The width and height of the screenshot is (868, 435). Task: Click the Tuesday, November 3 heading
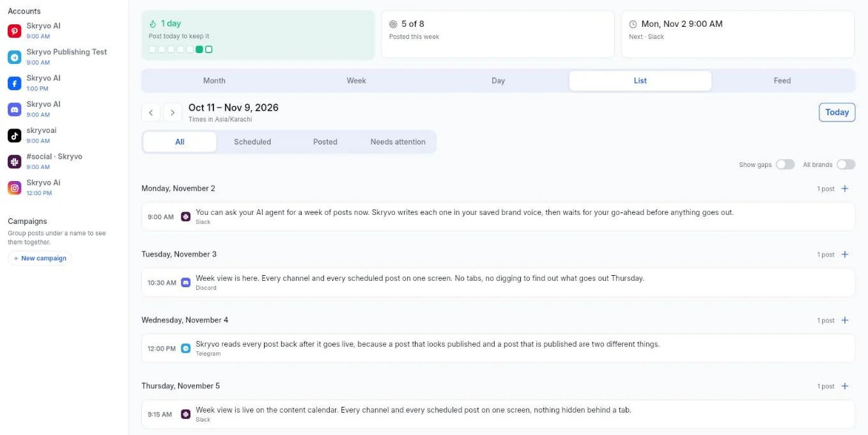(x=179, y=255)
